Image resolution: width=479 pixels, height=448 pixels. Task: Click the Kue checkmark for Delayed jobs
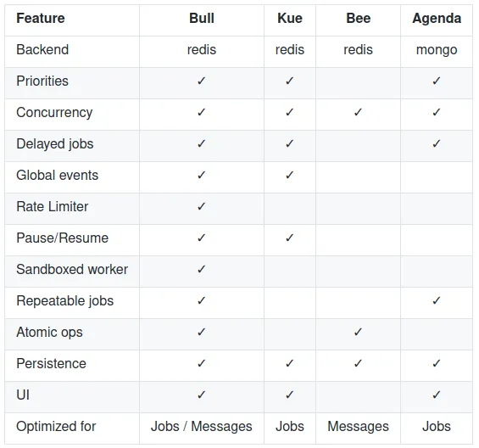[x=290, y=143]
